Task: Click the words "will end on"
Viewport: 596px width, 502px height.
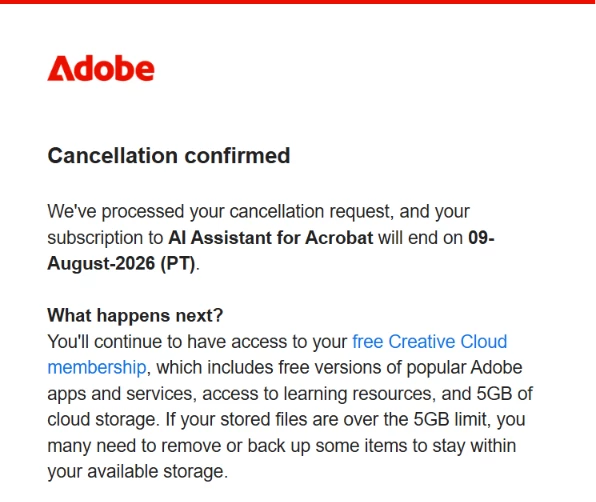Action: (420, 238)
